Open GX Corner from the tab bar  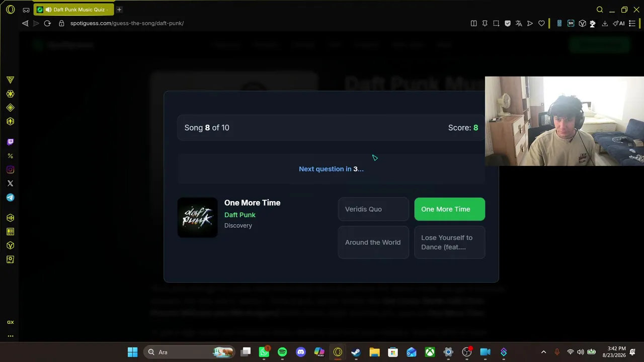coord(26,10)
